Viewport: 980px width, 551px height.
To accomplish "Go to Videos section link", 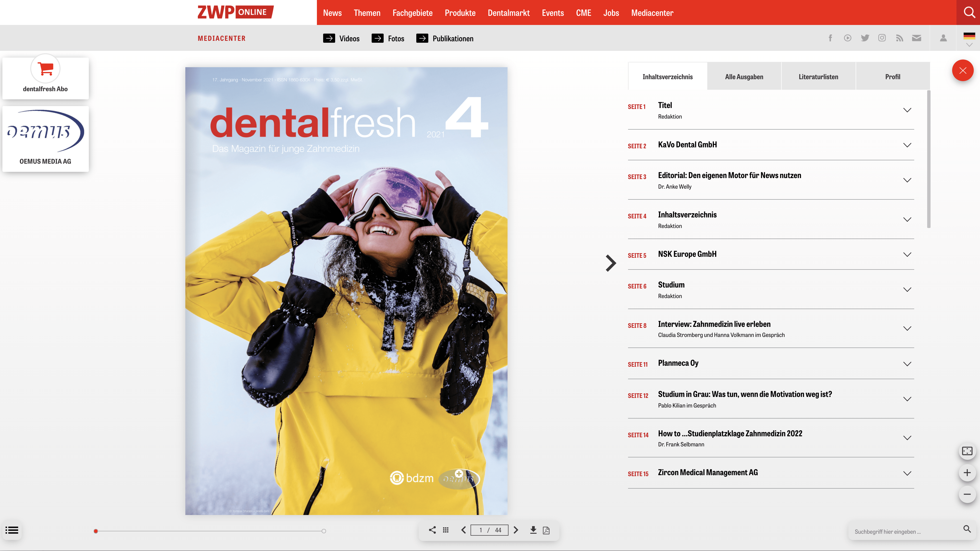I will coord(341,38).
